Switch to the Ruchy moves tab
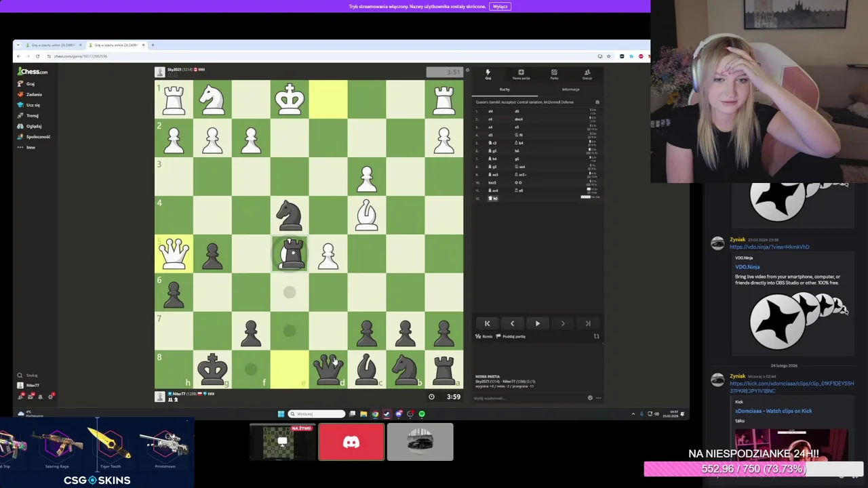This screenshot has width=868, height=488. tap(505, 89)
